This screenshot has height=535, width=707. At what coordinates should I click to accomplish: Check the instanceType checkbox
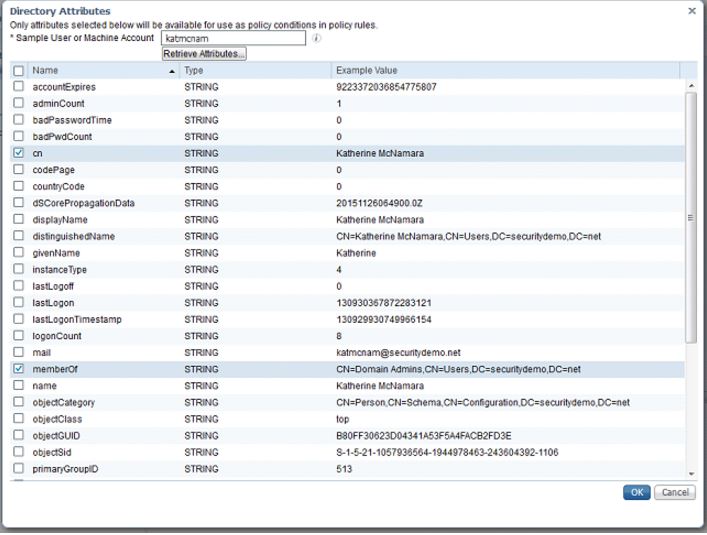pyautogui.click(x=18, y=269)
